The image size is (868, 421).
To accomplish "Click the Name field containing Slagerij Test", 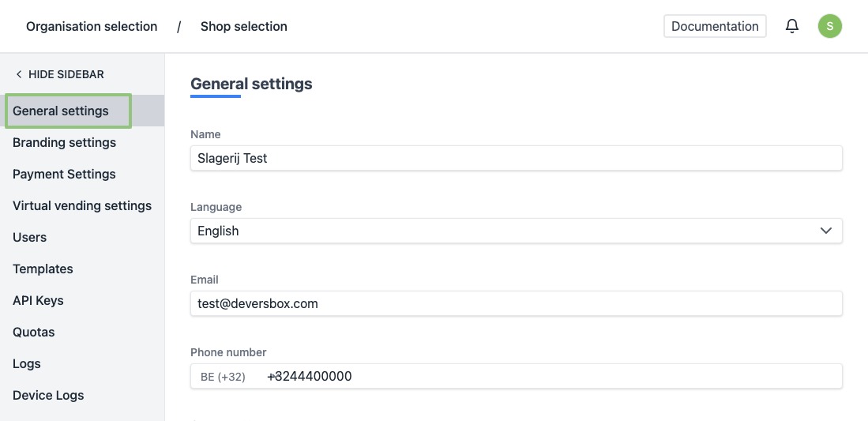I will pyautogui.click(x=516, y=158).
